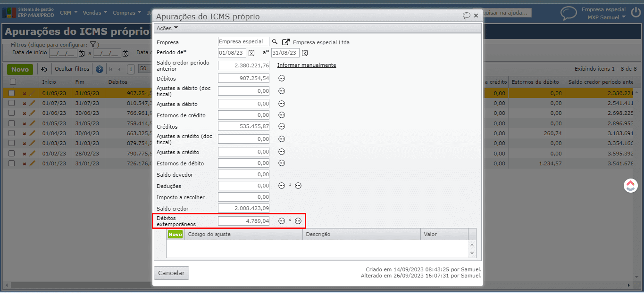
Task: Click the Data de início filter input
Action: pyautogui.click(x=63, y=53)
